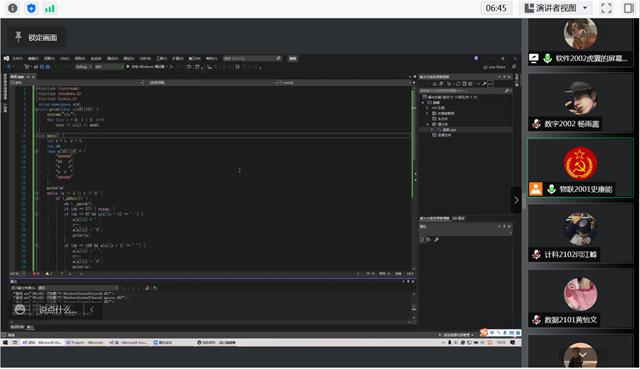Open the 帮助 menu in Visual Studio
640x369 pixels.
211,58
